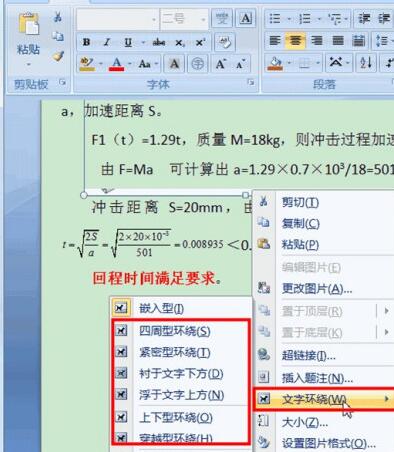This screenshot has height=452, width=394.
Task: Open the font name combo box
Action: coord(117,19)
